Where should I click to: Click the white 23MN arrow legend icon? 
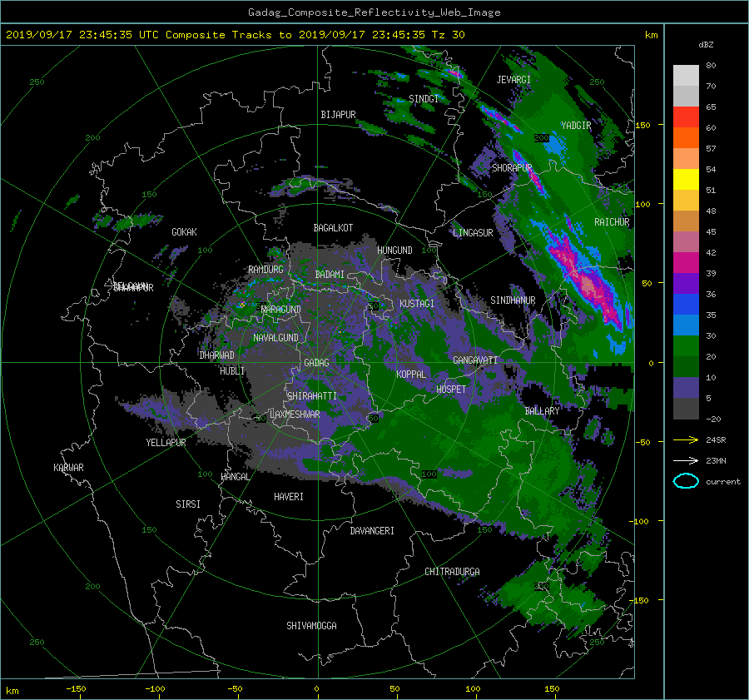click(x=686, y=460)
